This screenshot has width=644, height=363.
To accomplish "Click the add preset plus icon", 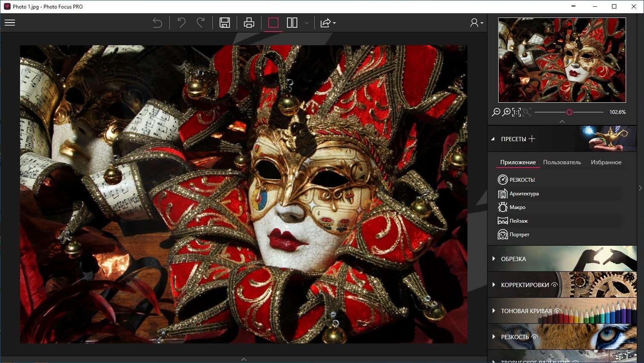I will pyautogui.click(x=532, y=139).
